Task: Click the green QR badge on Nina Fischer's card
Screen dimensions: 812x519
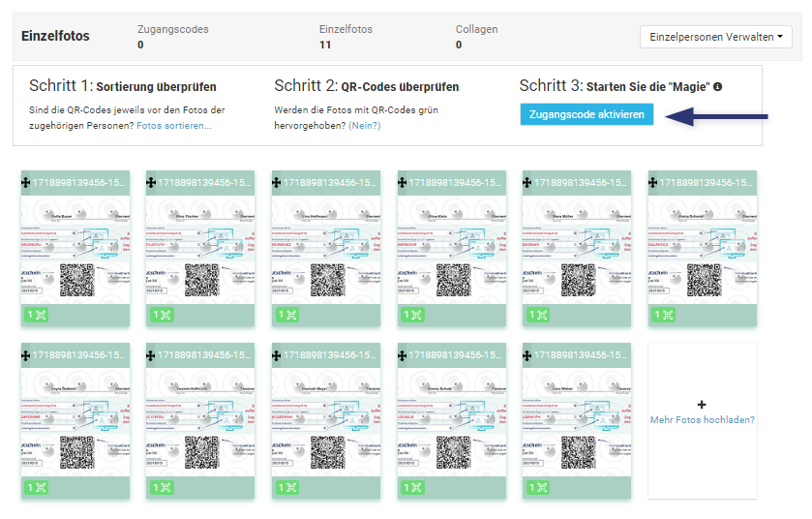Action: [162, 315]
